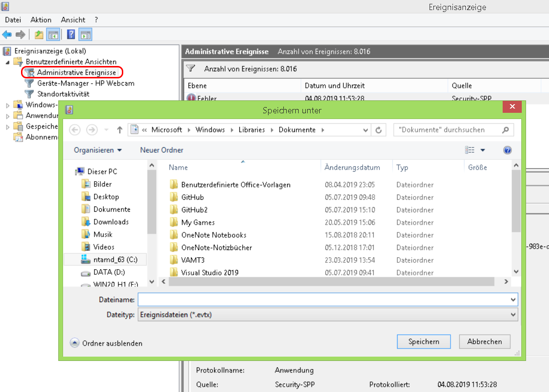Click Neuer Ordner button
Viewport: 549px width, 392px height.
click(x=162, y=150)
